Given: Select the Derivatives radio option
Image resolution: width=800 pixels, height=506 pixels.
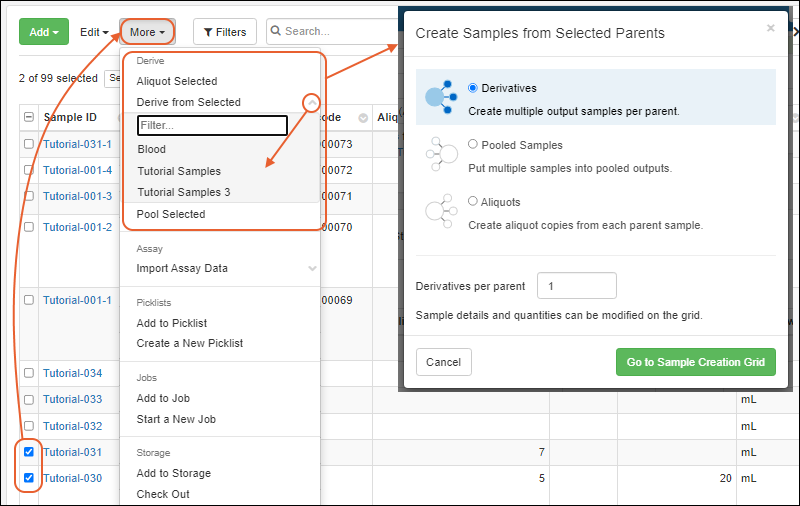Looking at the screenshot, I should pyautogui.click(x=473, y=88).
